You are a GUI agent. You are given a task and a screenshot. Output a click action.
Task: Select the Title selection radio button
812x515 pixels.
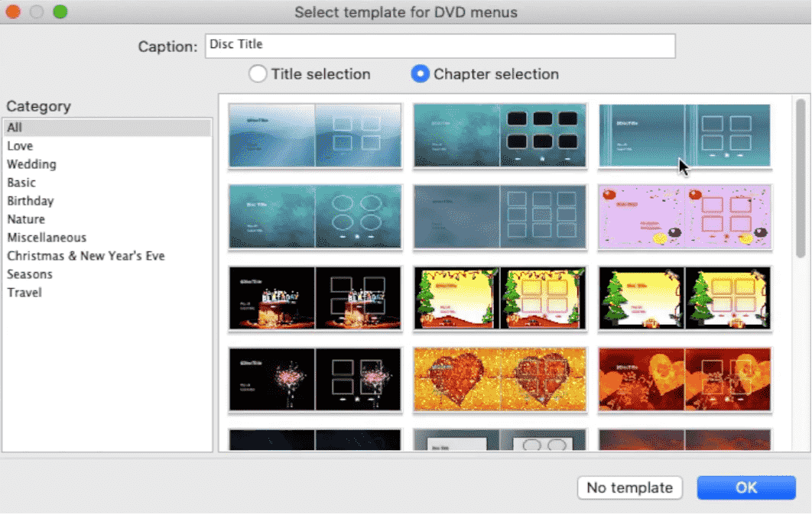click(x=258, y=74)
